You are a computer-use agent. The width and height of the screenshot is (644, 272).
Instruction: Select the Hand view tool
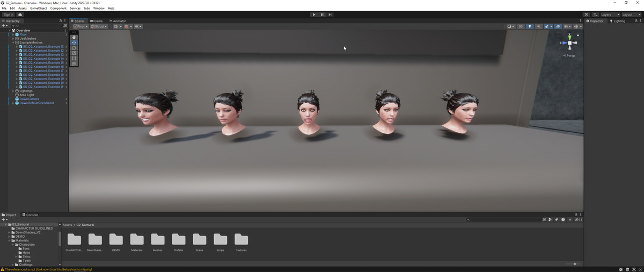(74, 37)
